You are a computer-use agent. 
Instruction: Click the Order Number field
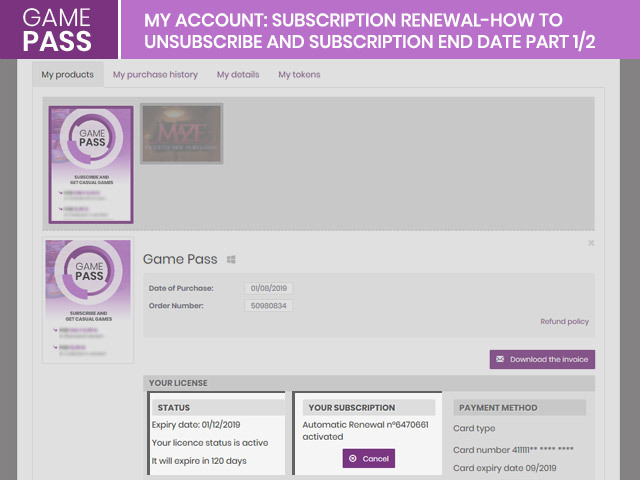(x=269, y=306)
